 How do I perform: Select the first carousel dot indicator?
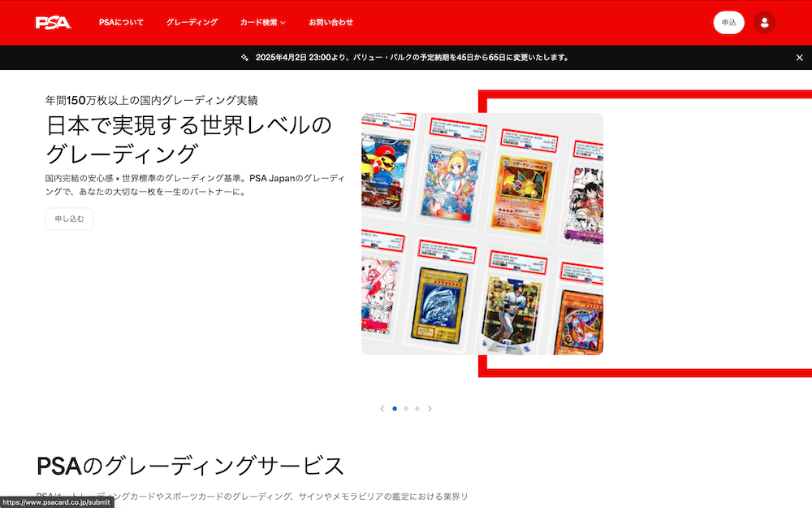pos(395,409)
